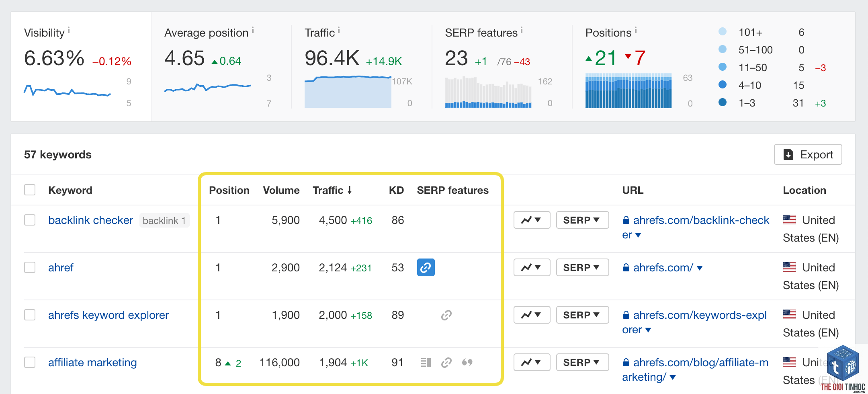Click 1–3 positions legend dot

723,102
